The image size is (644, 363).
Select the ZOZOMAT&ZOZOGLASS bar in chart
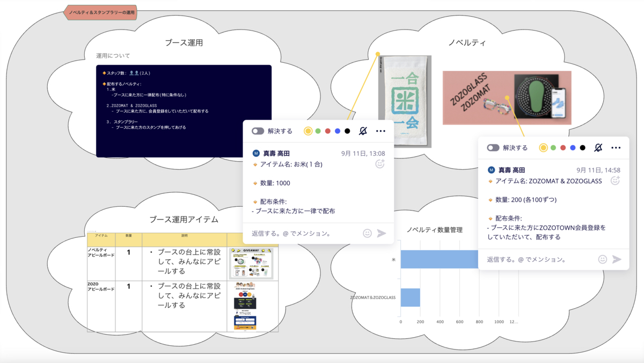pyautogui.click(x=411, y=297)
